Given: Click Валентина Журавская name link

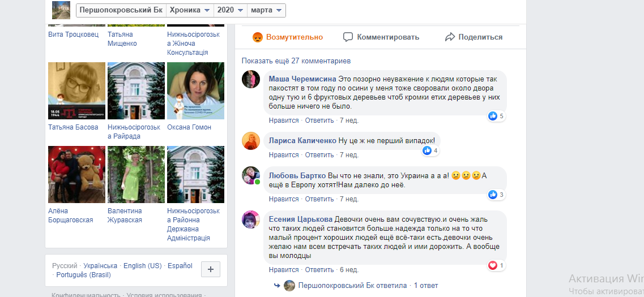Looking at the screenshot, I should point(125,216).
